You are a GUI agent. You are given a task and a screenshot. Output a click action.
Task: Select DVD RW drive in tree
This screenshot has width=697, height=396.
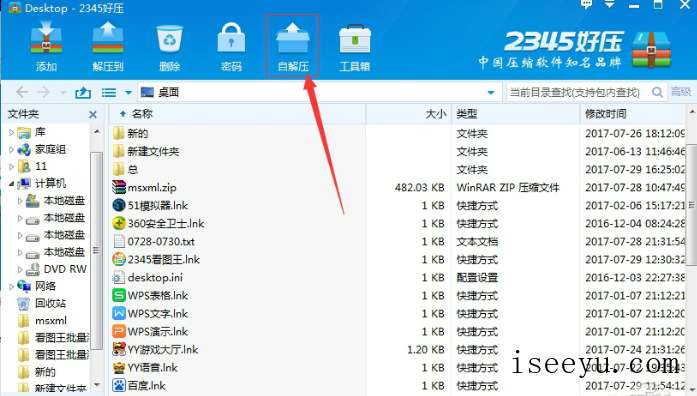coord(65,269)
